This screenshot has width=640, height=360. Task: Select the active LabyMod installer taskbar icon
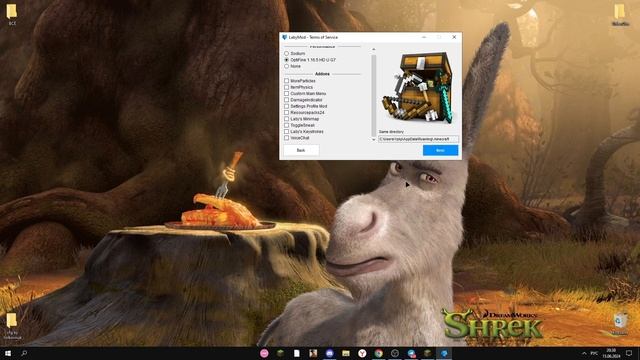point(444,353)
